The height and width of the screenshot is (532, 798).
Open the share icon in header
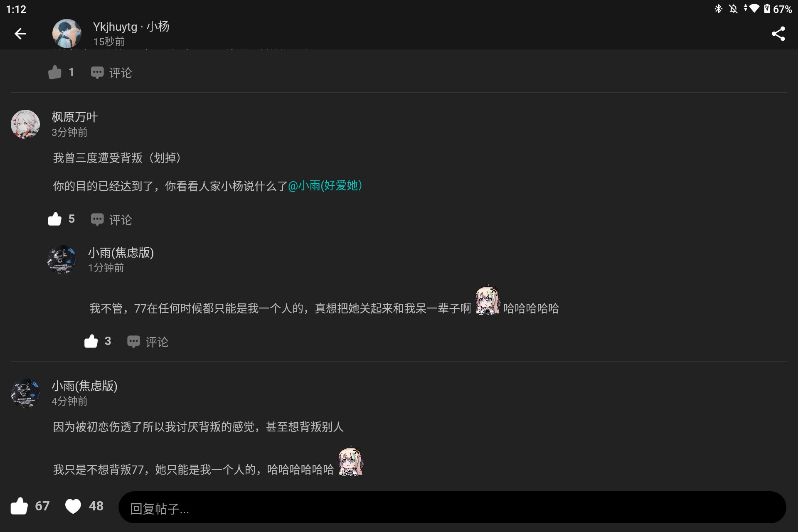tap(778, 34)
